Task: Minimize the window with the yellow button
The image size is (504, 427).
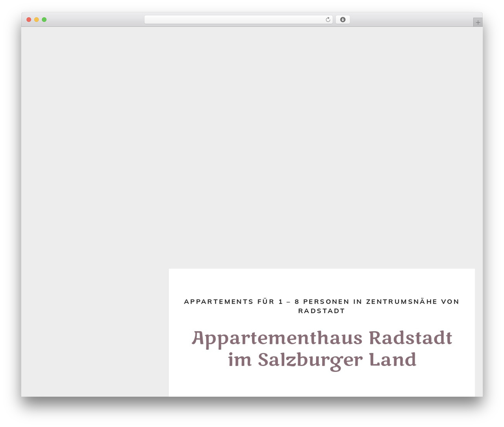Action: tap(37, 20)
